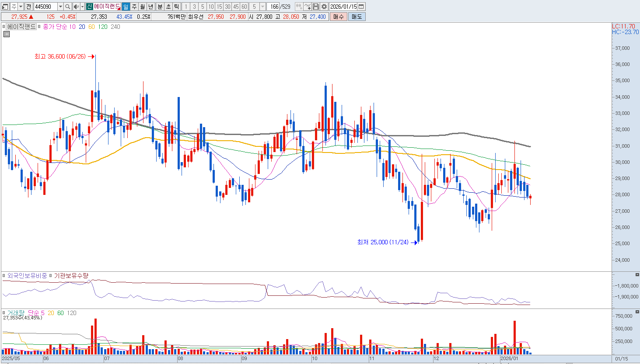Expand the interval value 5 dropdown
640x364 pixels.
click(x=262, y=7)
